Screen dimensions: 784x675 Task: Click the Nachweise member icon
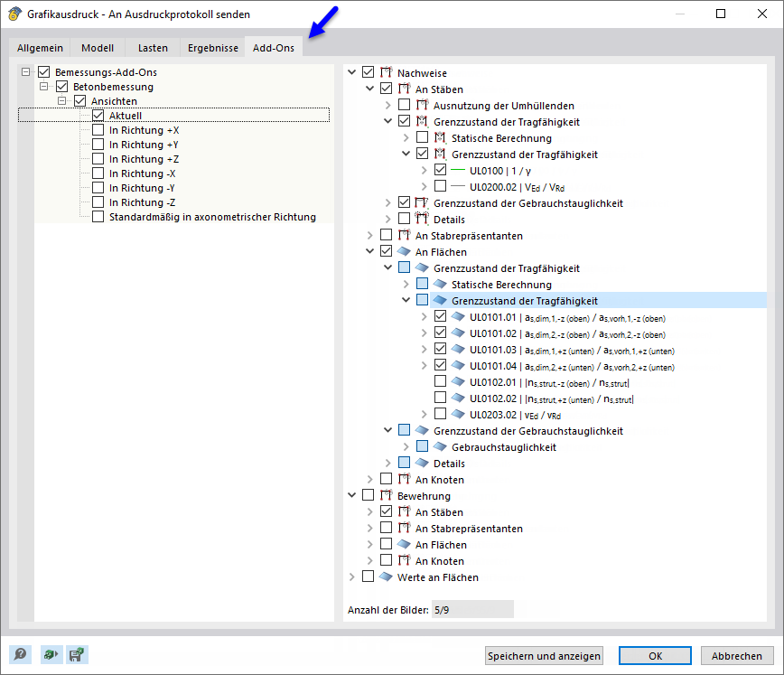386,72
